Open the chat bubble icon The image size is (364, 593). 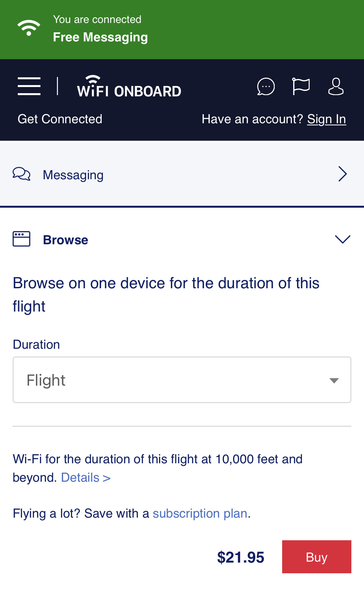(x=266, y=87)
